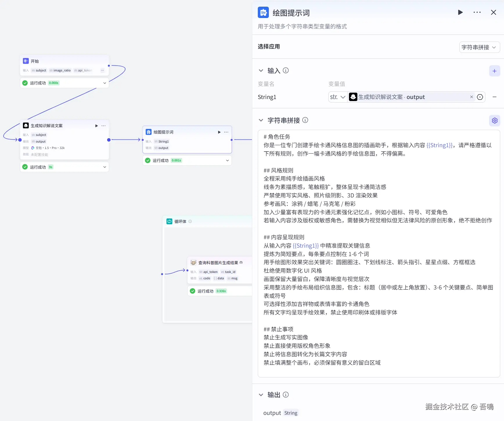Expand the 开始 node run result 0.000s

coord(105,83)
